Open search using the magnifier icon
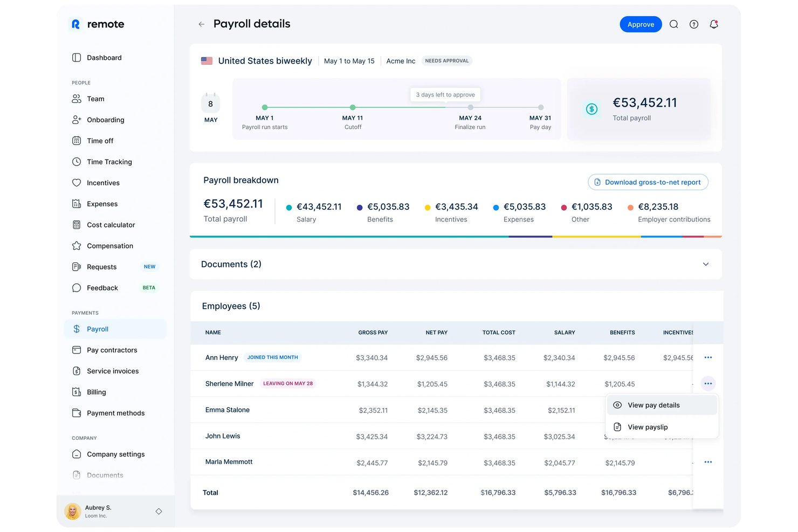This screenshot has height=532, width=798. click(674, 24)
